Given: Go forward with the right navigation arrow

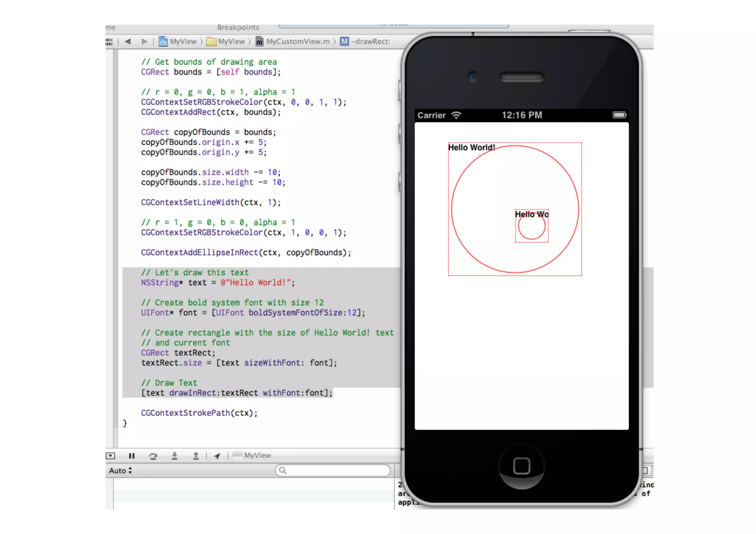Looking at the screenshot, I should 144,41.
